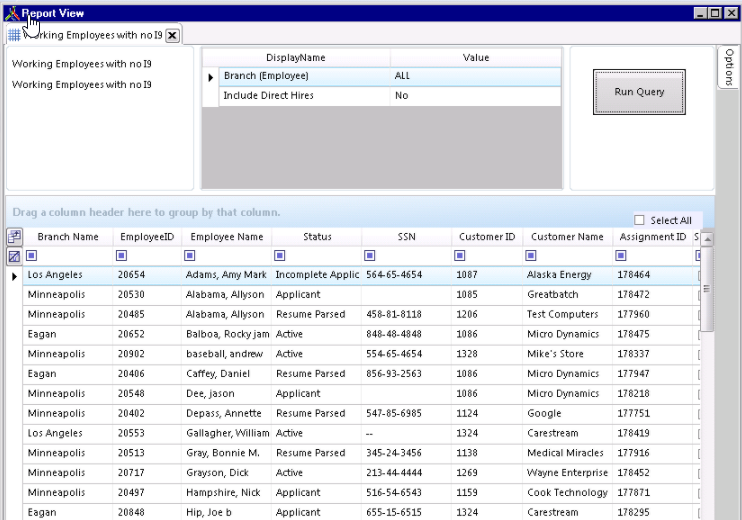Select row for Adams, Amy Mark
Screen dimensions: 742x520
[361, 275]
